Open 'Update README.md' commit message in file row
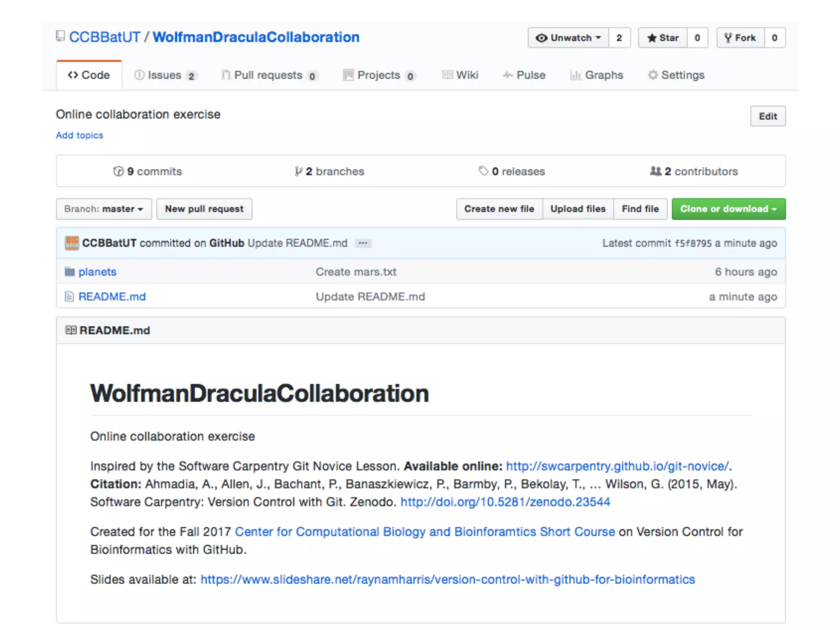 370,297
